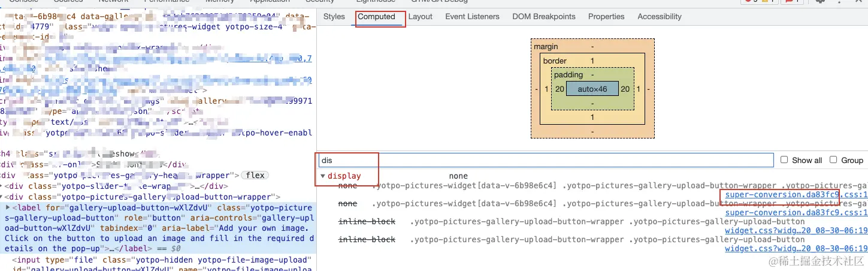868x271 pixels.
Task: Select the Computed tab
Action: tap(376, 17)
